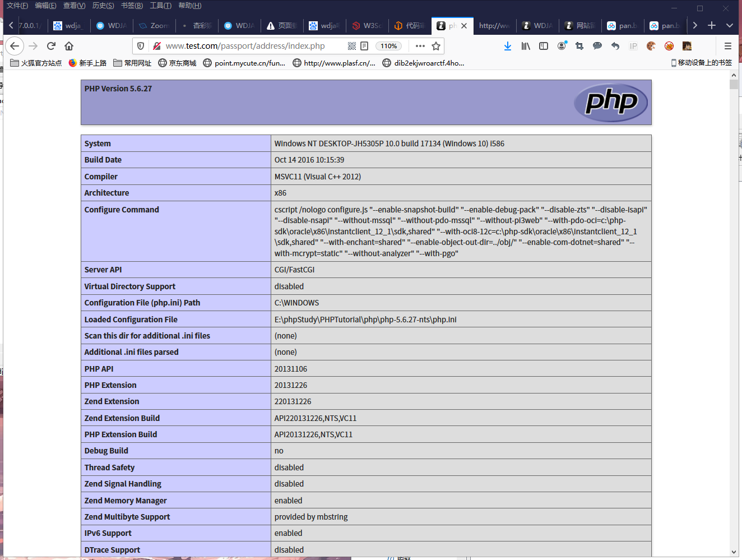Open the page actions three-dot menu
This screenshot has width=742, height=560.
420,46
